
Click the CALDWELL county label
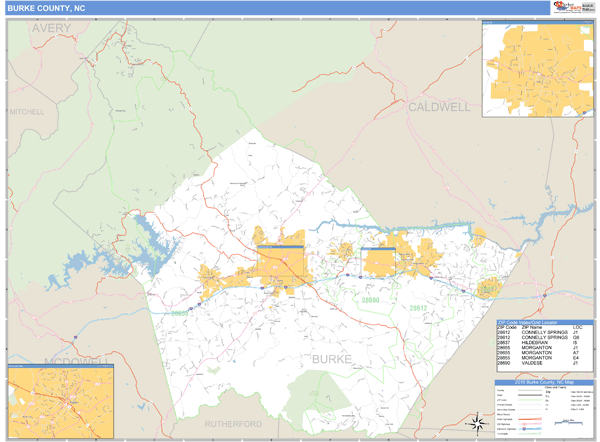(438, 106)
